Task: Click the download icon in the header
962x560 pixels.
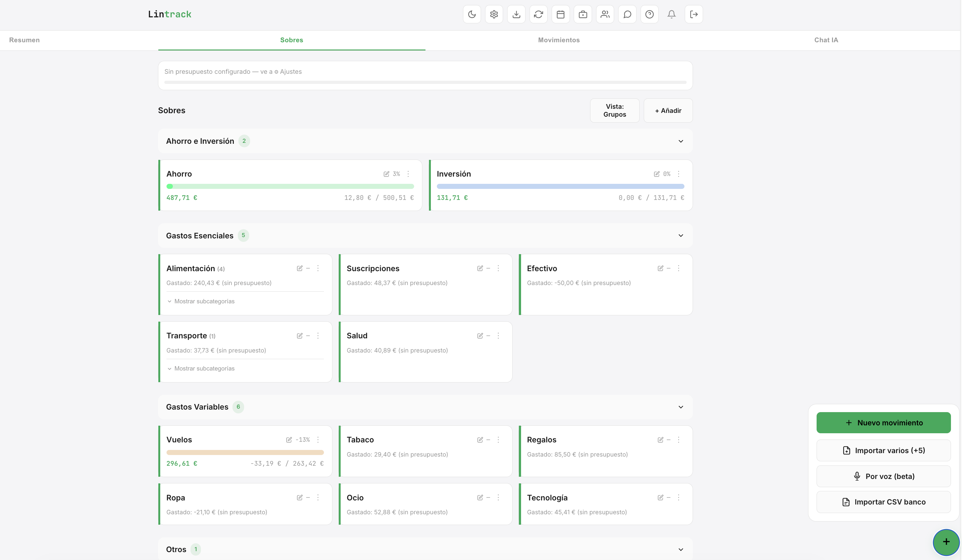Action: (x=516, y=15)
